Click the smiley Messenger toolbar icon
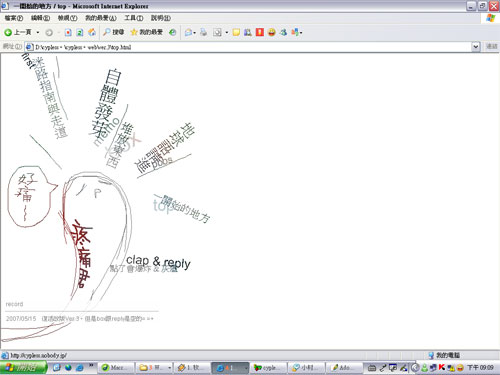 272,32
